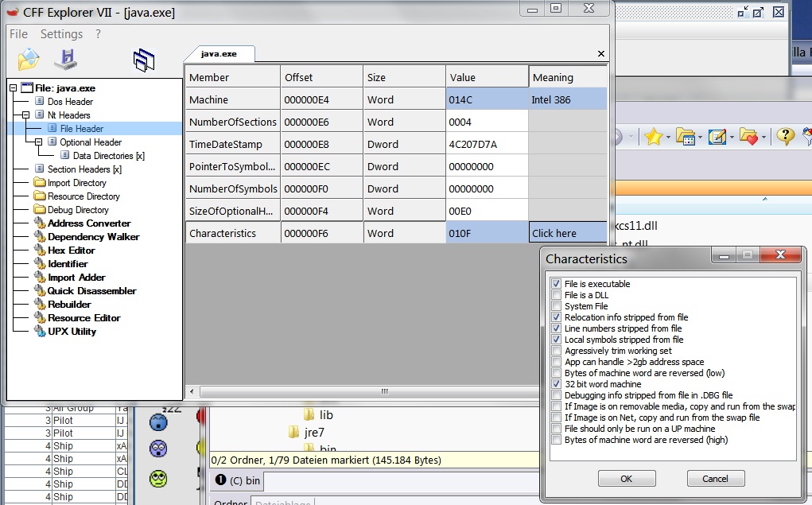Click the purple dizzy smiley icon
This screenshot has width=812, height=505.
tap(158, 448)
